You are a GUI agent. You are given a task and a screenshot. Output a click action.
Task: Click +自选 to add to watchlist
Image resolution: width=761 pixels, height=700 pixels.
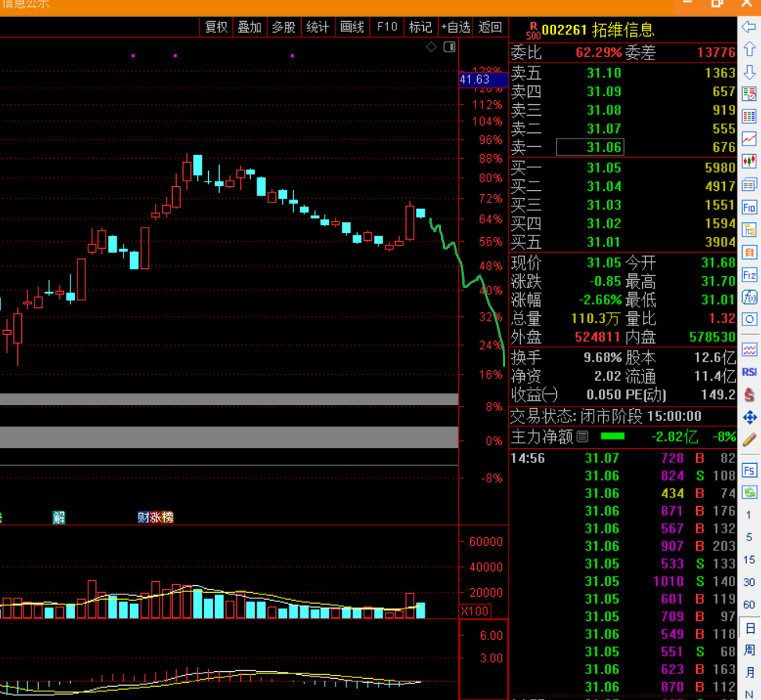[x=455, y=27]
